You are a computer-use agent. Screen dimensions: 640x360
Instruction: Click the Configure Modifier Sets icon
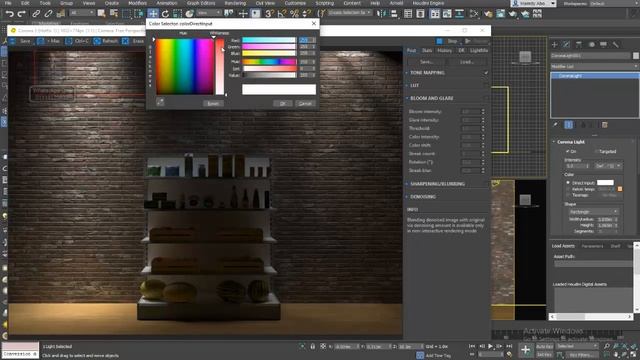coord(605,125)
